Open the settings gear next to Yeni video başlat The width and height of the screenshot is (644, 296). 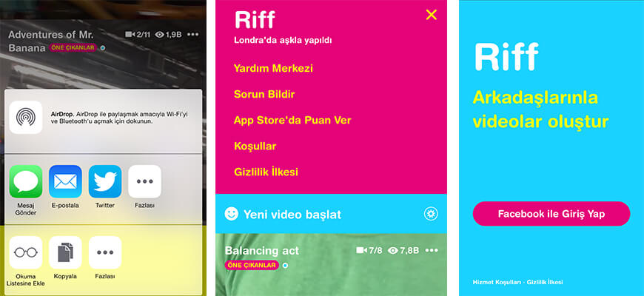431,214
